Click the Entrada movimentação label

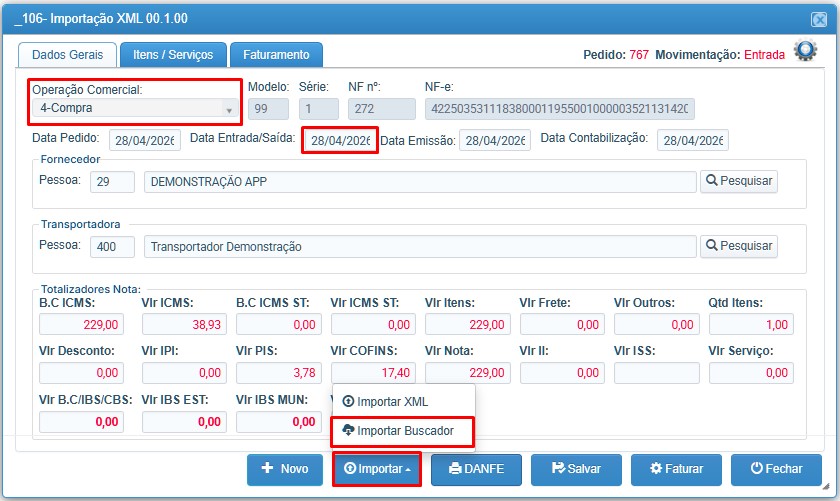[764, 55]
